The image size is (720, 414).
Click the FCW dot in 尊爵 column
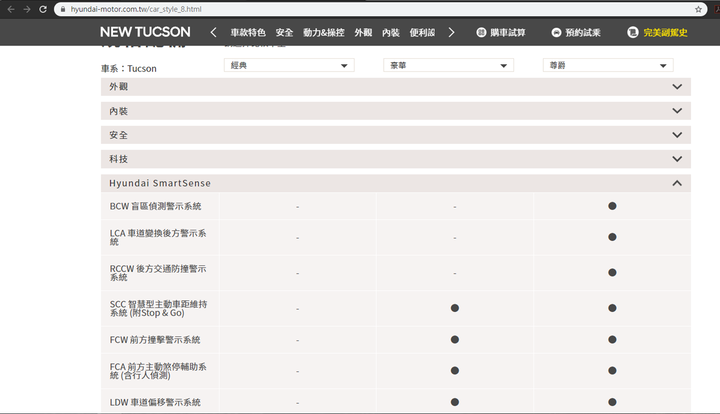(612, 340)
